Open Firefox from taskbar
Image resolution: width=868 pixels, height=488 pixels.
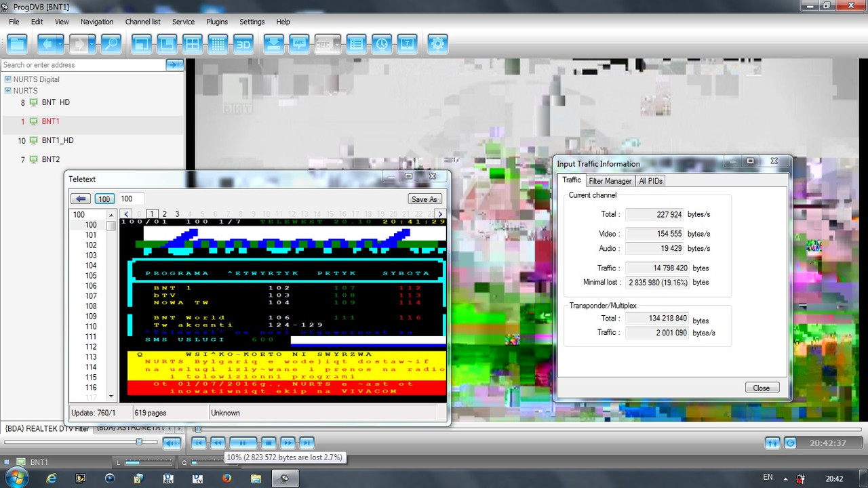click(x=226, y=478)
